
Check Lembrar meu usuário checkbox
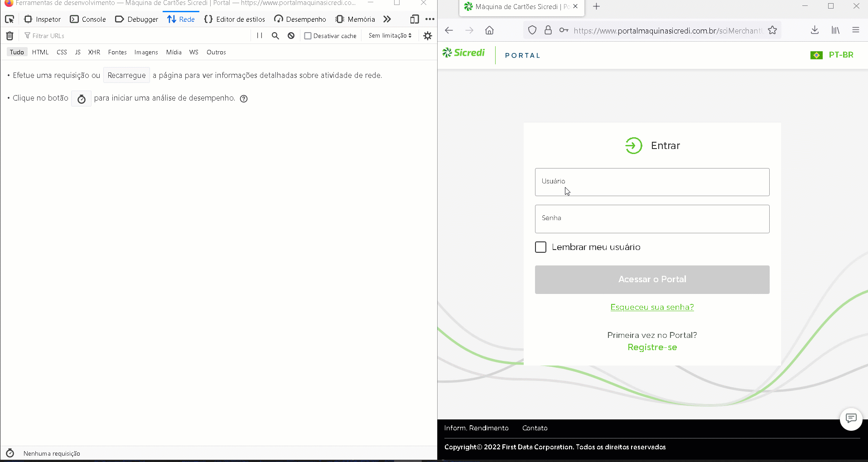click(x=540, y=247)
